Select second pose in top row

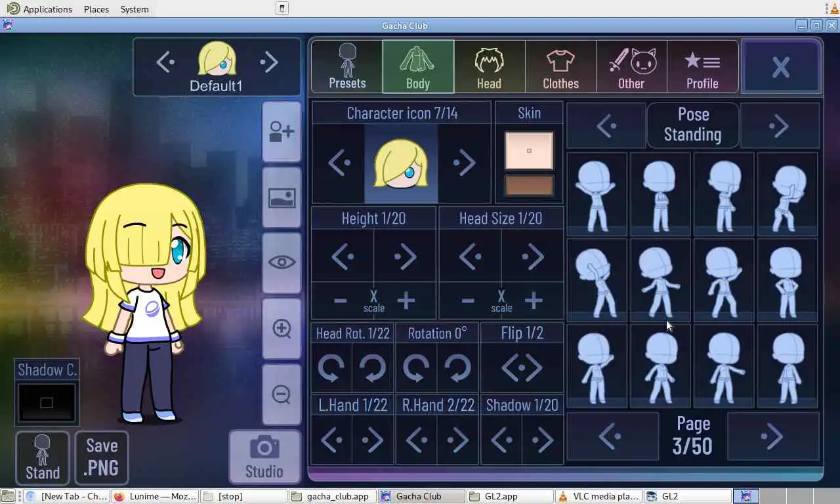[x=660, y=194]
